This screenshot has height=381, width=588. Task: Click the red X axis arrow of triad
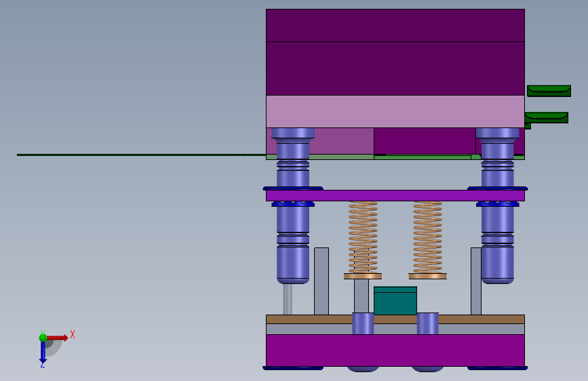(x=56, y=338)
